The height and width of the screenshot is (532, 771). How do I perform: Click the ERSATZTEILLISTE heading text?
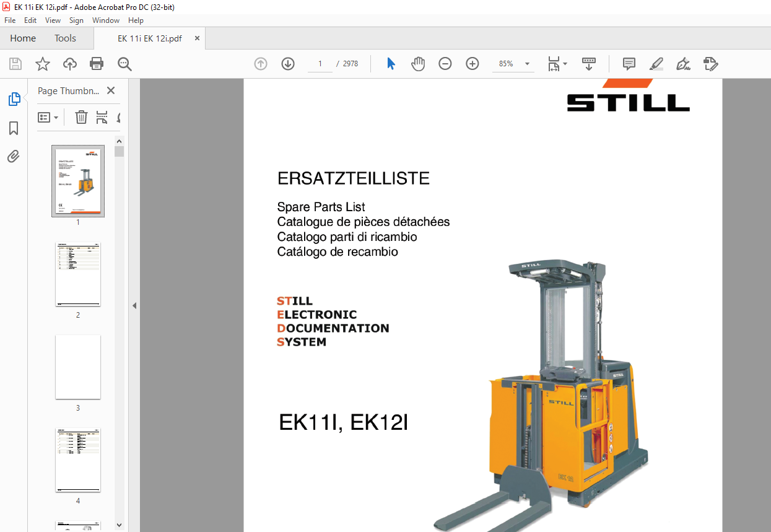pos(354,179)
